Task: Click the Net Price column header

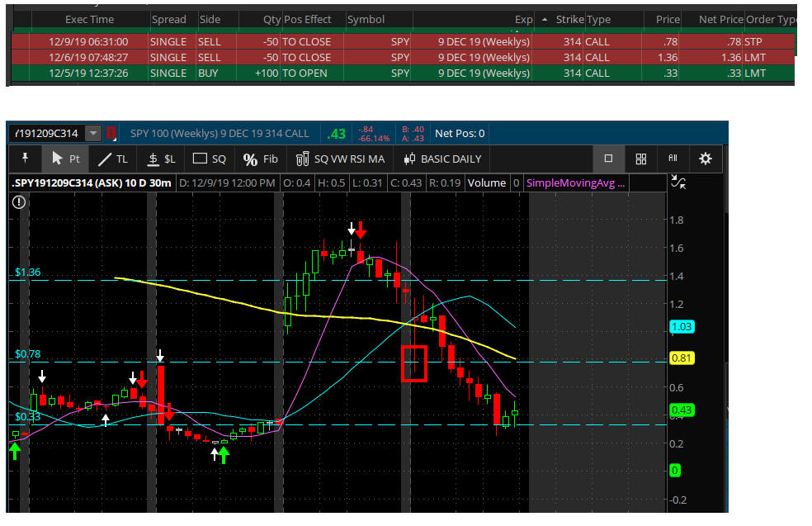Action: (x=721, y=20)
